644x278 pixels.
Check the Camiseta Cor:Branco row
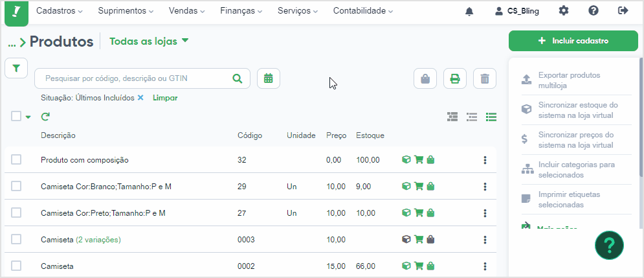tap(16, 186)
